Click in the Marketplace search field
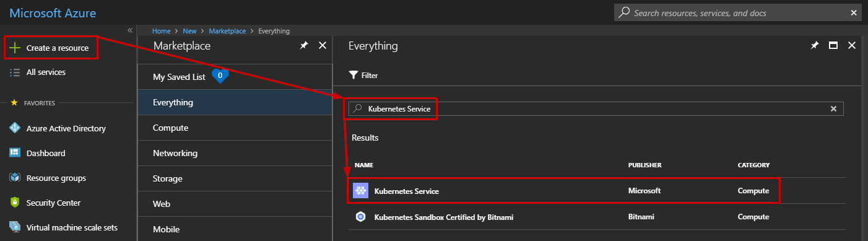This screenshot has width=868, height=241. pos(596,109)
